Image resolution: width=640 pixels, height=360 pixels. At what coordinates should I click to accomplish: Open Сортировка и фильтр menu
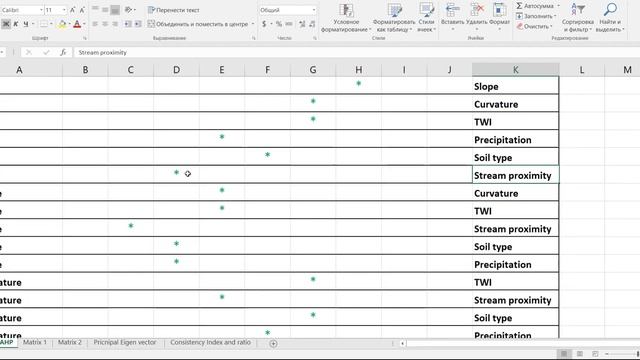[578, 18]
